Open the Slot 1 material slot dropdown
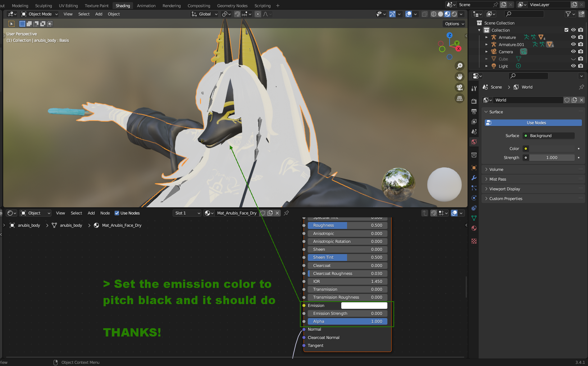588x366 pixels. [187, 213]
